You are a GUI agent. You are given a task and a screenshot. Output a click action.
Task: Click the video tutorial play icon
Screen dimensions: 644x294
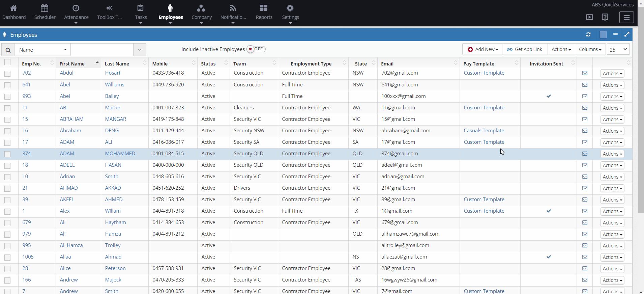(x=589, y=17)
